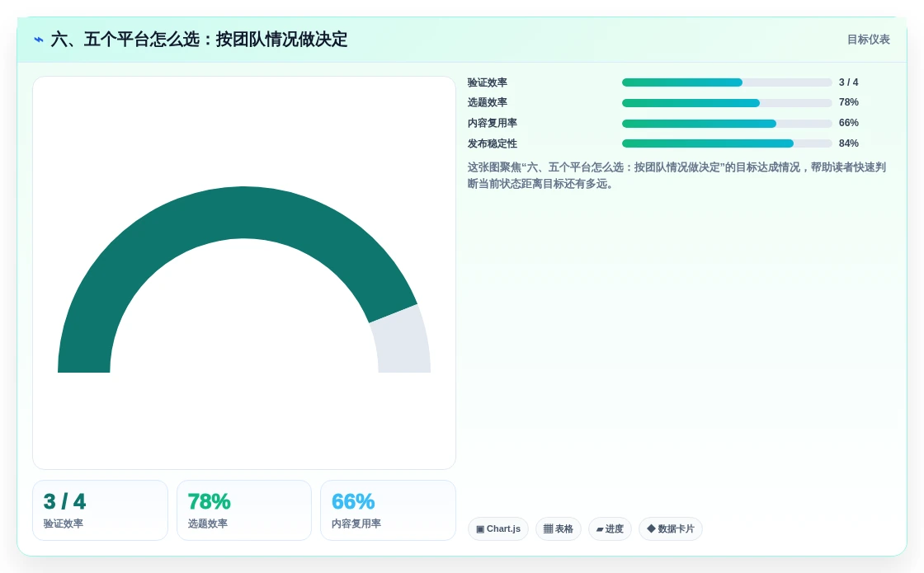Select the 78% 选题效率 stat card
924x573 pixels.
[244, 510]
